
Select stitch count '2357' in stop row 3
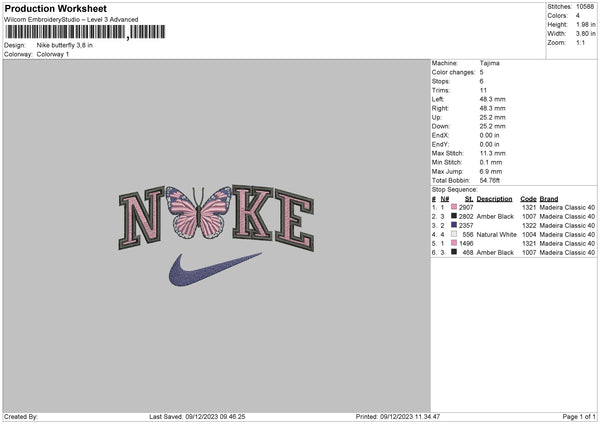tap(466, 225)
